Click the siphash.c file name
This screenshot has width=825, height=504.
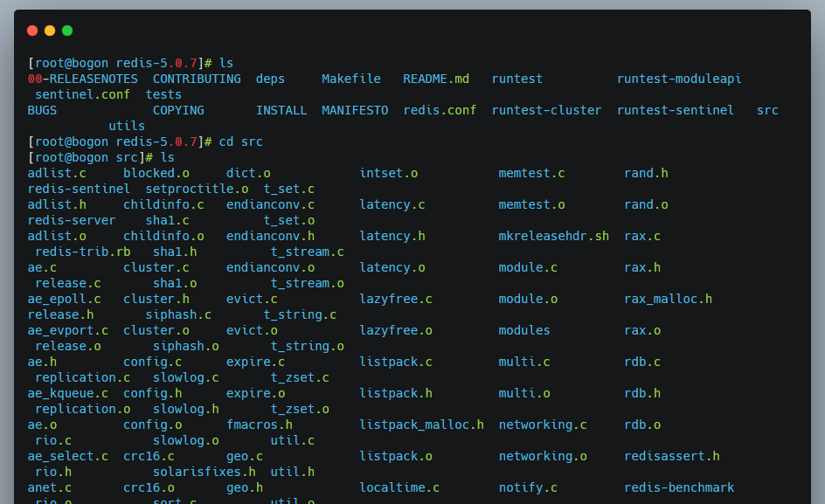pyautogui.click(x=178, y=314)
